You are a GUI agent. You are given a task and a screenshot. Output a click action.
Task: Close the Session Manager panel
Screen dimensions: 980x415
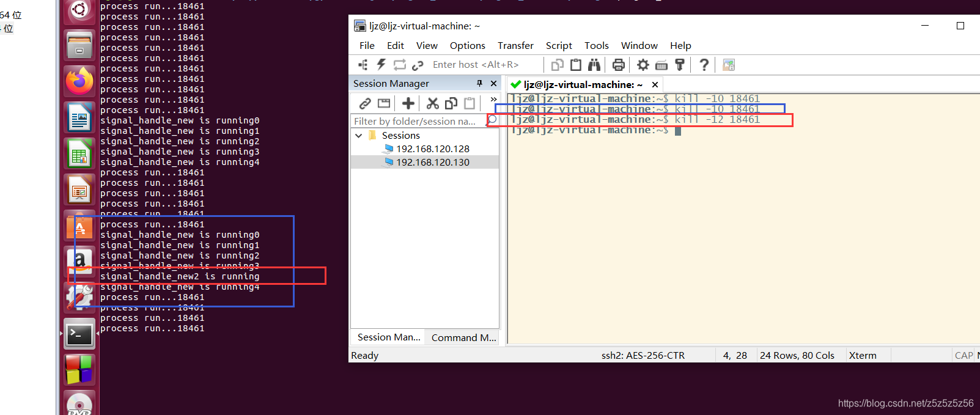click(493, 83)
